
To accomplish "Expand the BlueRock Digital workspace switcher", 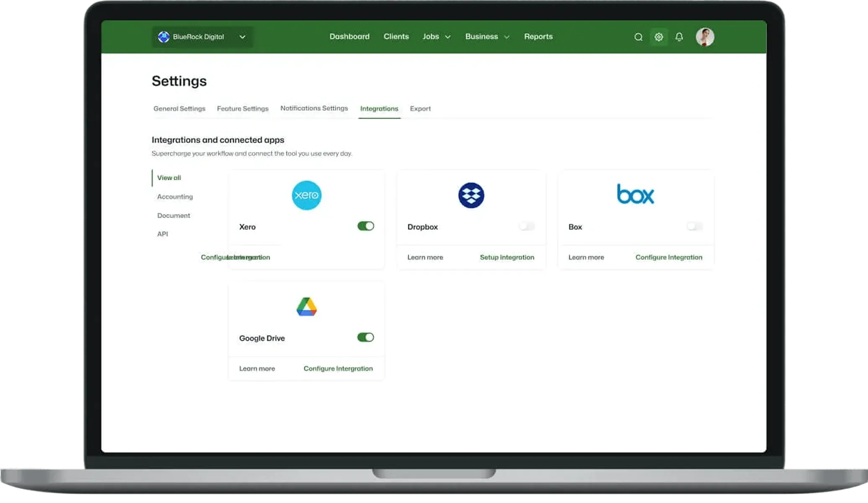I will 203,37.
